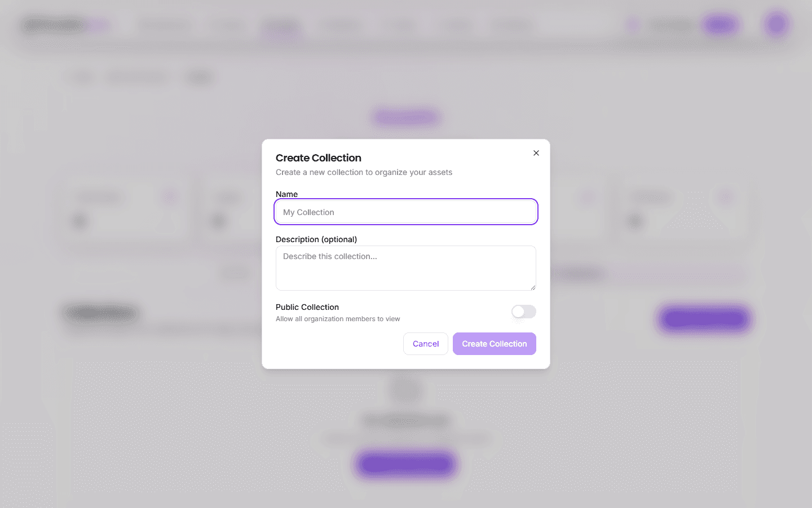Click the corner icon on the first stats card
Viewport: 812px width, 508px height.
pos(169,197)
